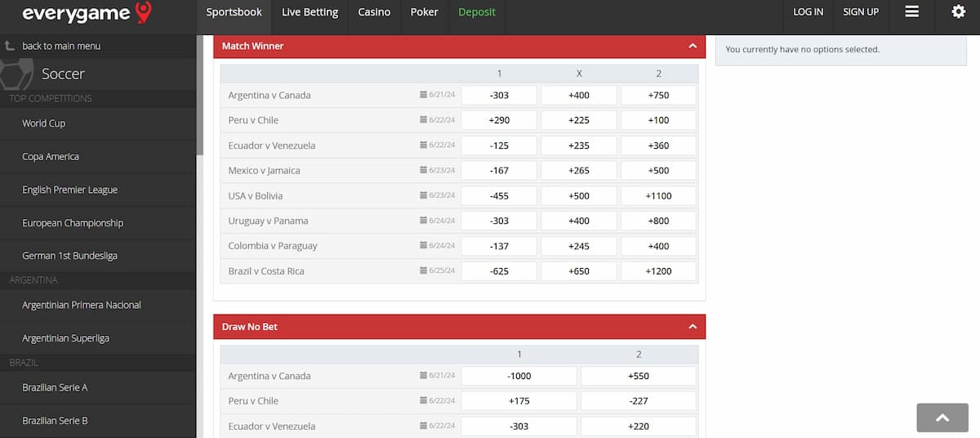The height and width of the screenshot is (438, 980).
Task: Select Draw No Bet Venezuela +220
Action: coord(639,427)
